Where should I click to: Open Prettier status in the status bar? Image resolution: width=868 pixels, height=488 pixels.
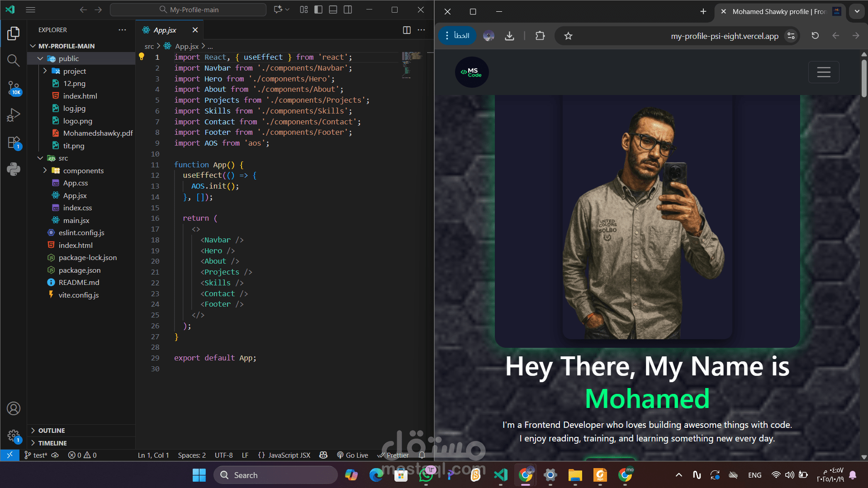point(394,455)
